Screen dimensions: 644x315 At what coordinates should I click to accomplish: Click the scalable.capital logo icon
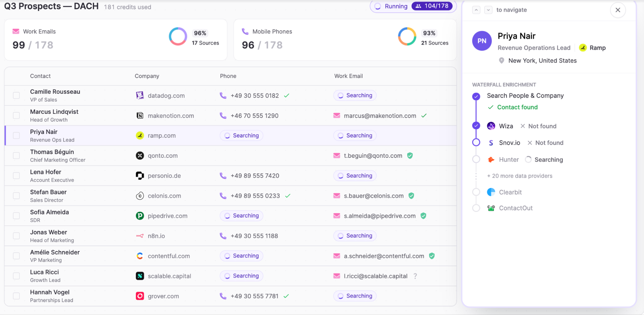(x=140, y=276)
